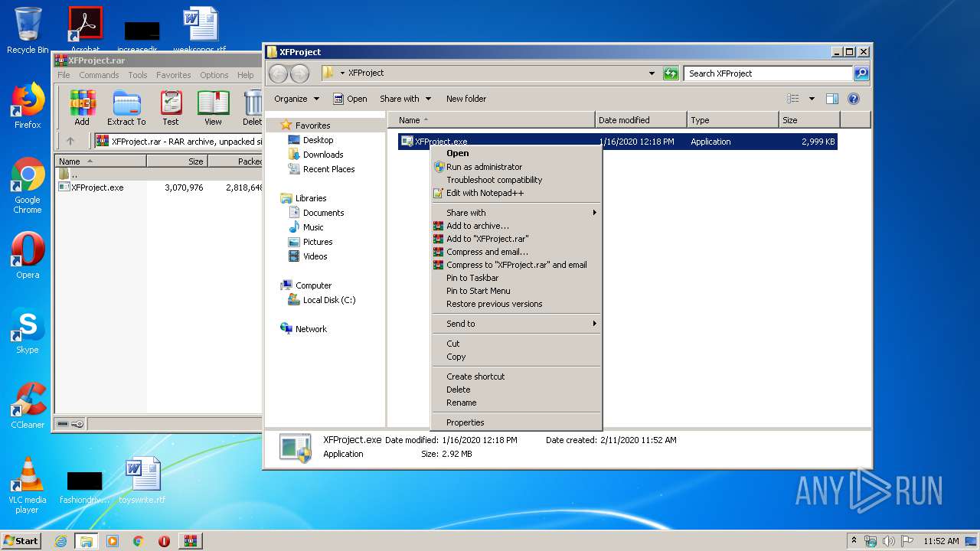
Task: Choose Troubleshoot compatibility
Action: tap(516, 180)
